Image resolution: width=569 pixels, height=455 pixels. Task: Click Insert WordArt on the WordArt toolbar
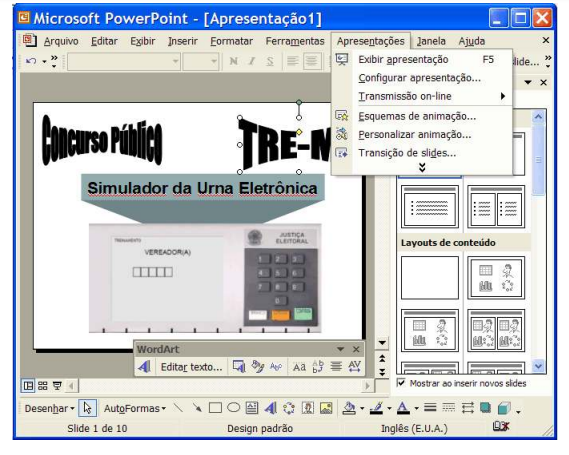point(144,367)
